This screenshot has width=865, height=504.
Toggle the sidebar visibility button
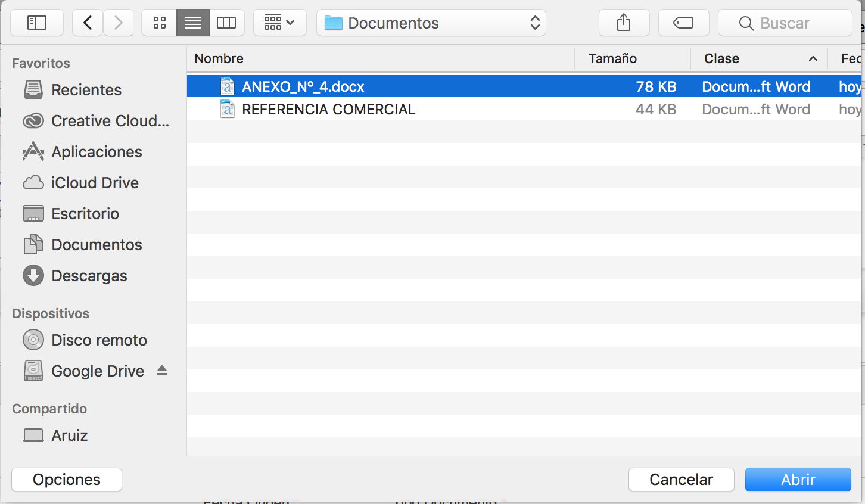(x=37, y=23)
